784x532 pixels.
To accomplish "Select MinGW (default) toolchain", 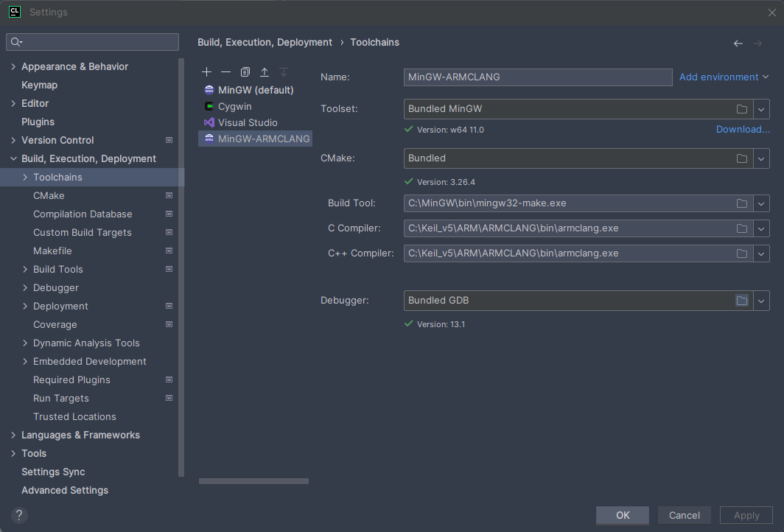I will tap(255, 90).
